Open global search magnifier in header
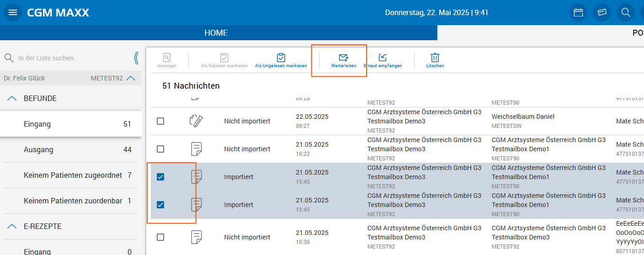This screenshot has width=644, height=255. tap(626, 13)
